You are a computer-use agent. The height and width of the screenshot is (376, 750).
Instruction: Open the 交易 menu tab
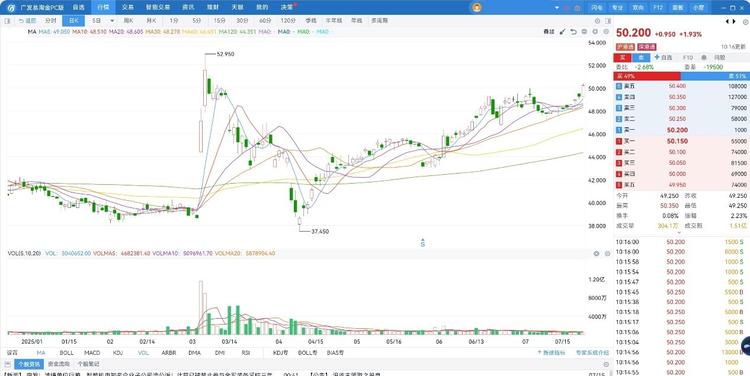pyautogui.click(x=127, y=7)
